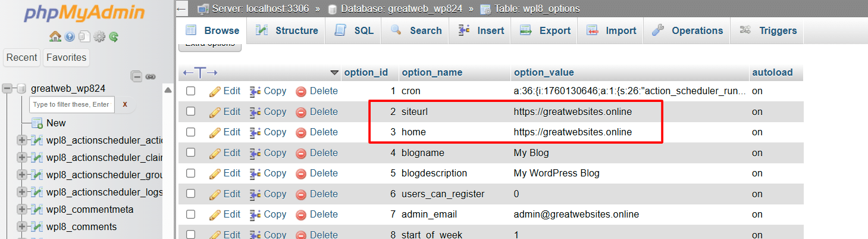Click the navigation scrollbar up arrow
This screenshot has height=239, width=868.
[168, 90]
